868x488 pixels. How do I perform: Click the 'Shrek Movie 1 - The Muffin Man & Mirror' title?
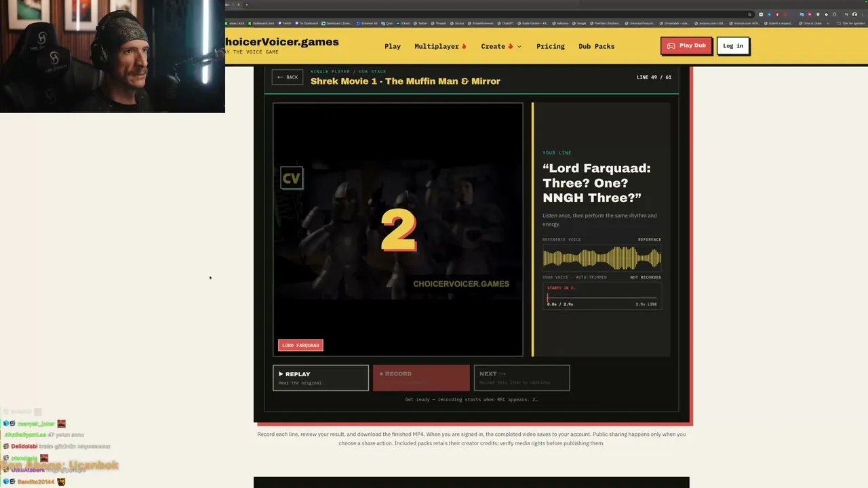(x=406, y=81)
